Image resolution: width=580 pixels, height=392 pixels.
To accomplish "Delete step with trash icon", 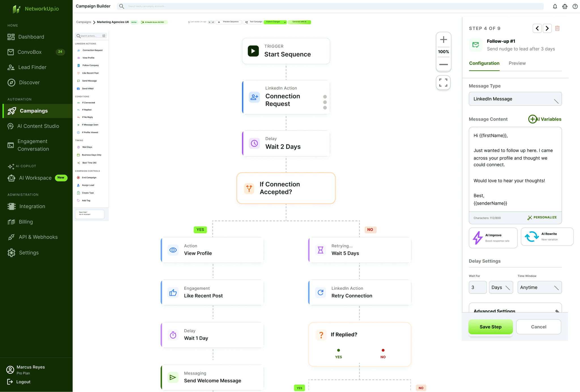I will click(x=557, y=28).
